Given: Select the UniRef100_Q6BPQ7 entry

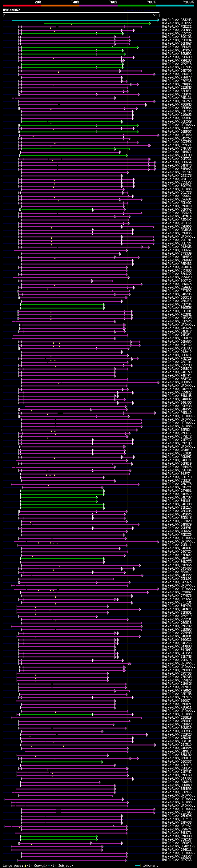Looking at the screenshot, I should [177, 132].
